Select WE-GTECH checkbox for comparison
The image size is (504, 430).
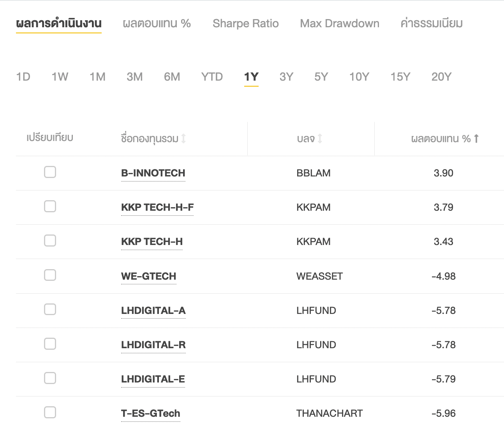click(x=50, y=275)
